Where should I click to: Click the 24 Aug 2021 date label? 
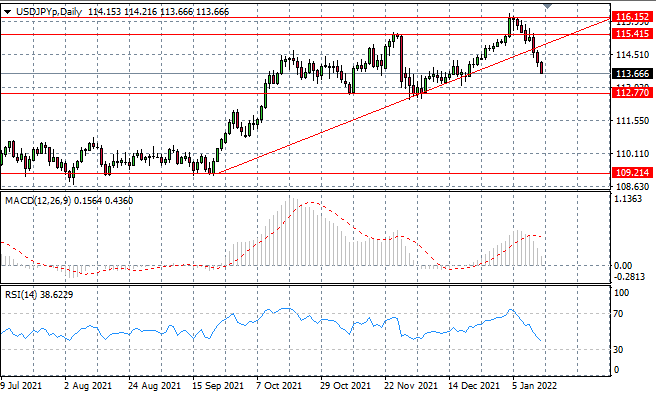pyautogui.click(x=154, y=385)
